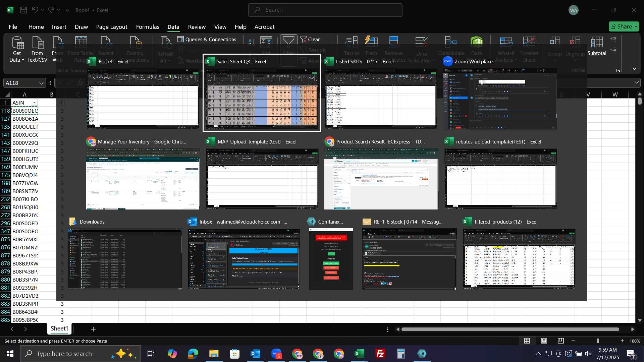Image resolution: width=644 pixels, height=362 pixels.
Task: Open File Explorer from the taskbar
Action: tap(214, 354)
